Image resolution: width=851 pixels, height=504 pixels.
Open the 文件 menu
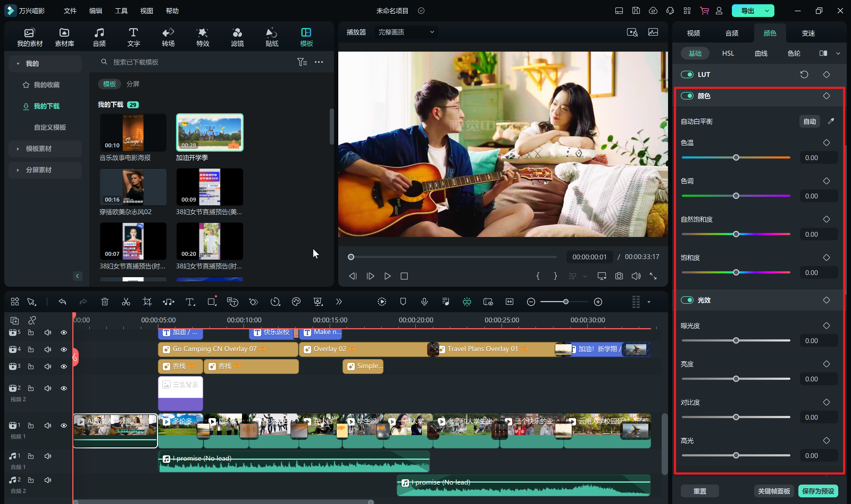tap(70, 11)
